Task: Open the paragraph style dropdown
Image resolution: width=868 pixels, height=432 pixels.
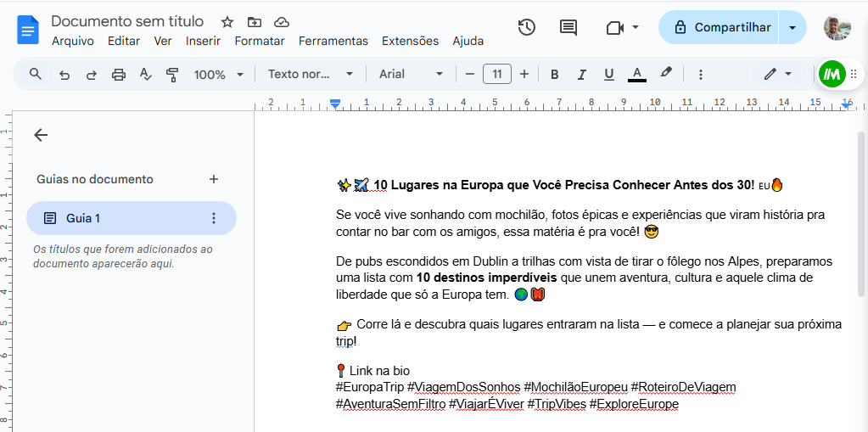Action: 311,75
